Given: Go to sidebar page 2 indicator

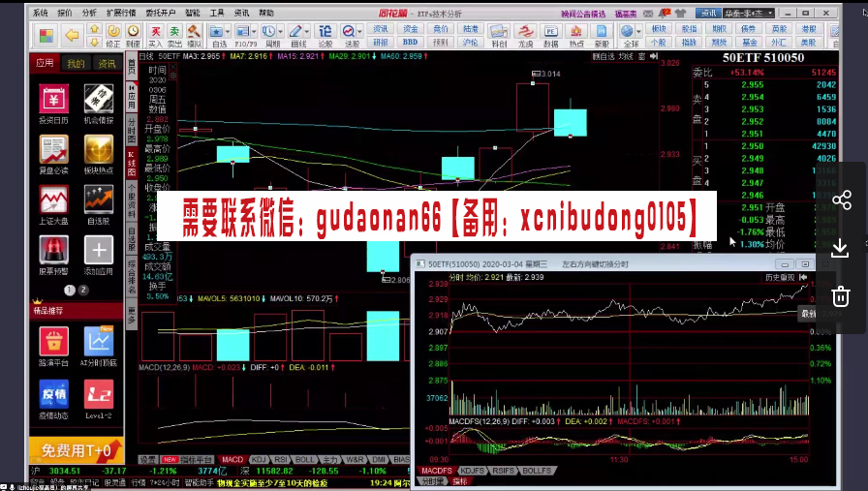Looking at the screenshot, I should tap(83, 290).
